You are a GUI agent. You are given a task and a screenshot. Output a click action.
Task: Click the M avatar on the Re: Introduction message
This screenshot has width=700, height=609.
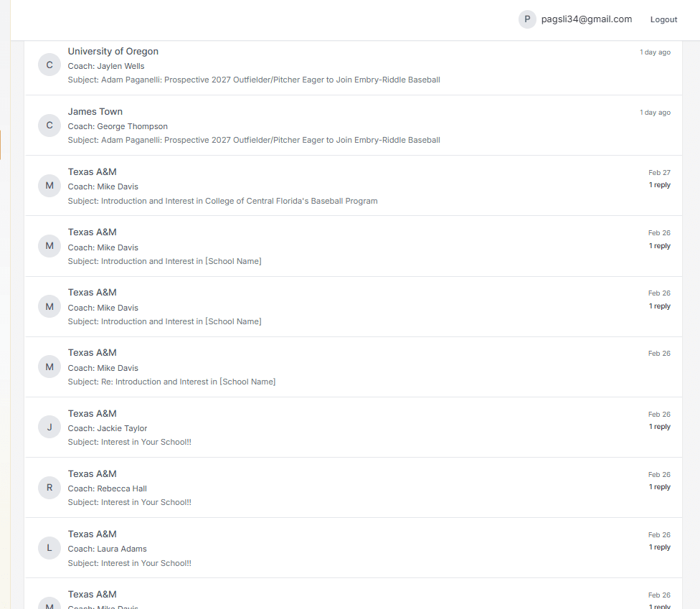(x=49, y=367)
